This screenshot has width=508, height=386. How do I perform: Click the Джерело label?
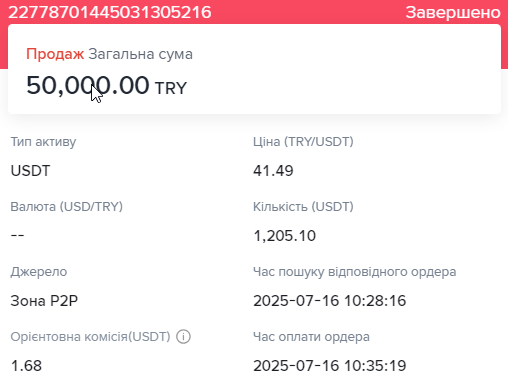tap(39, 272)
